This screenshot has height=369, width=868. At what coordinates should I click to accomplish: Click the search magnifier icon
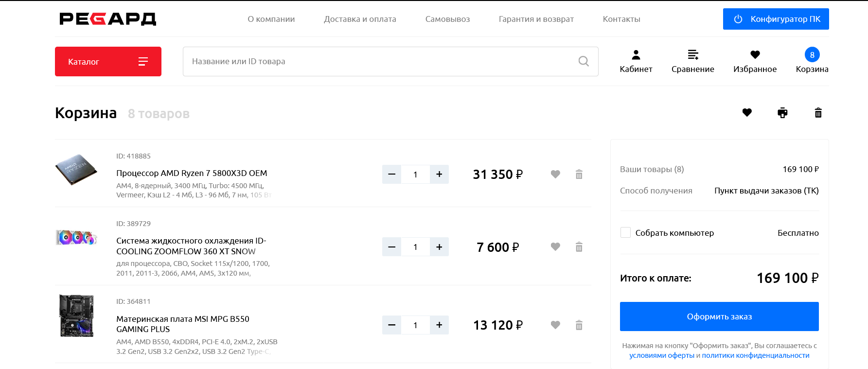point(584,61)
